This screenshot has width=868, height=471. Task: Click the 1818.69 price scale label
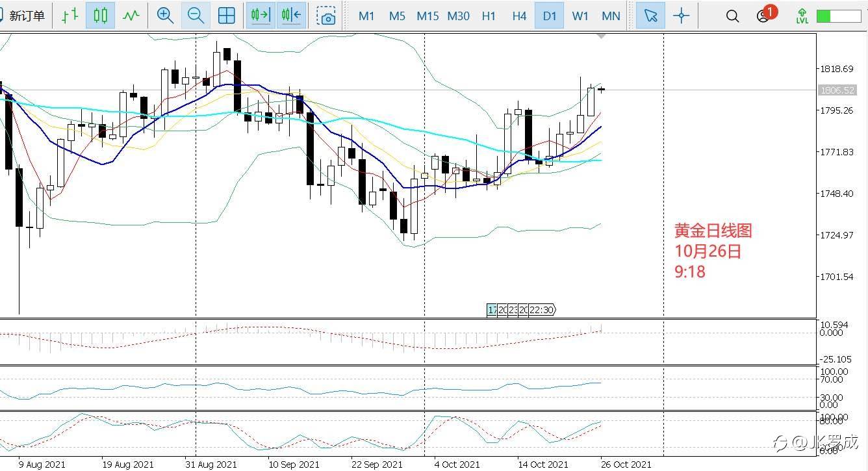pos(837,69)
